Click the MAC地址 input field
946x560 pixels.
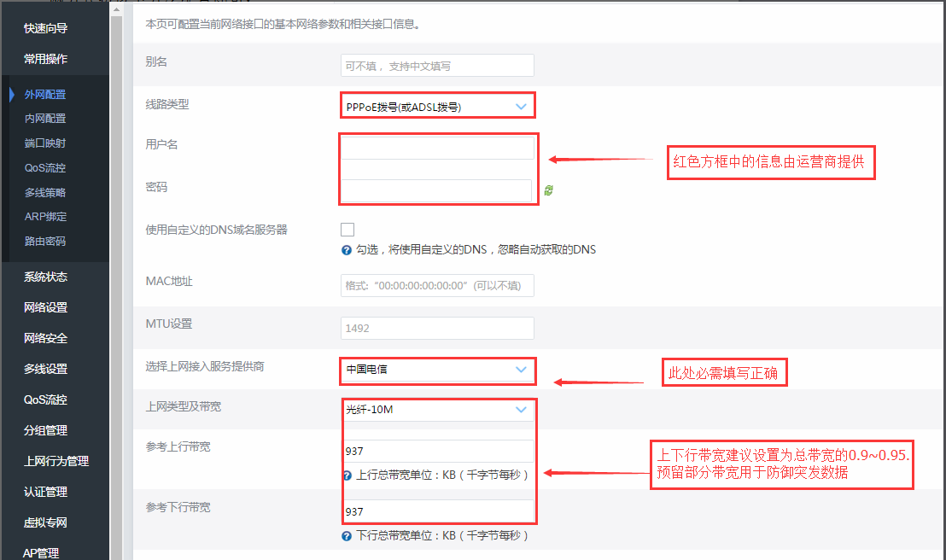point(437,285)
